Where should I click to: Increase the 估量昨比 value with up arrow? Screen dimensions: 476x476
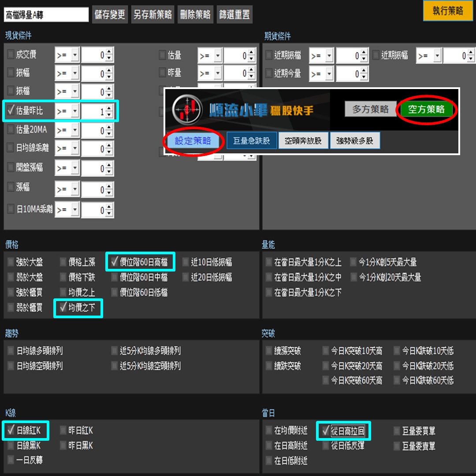pos(109,108)
